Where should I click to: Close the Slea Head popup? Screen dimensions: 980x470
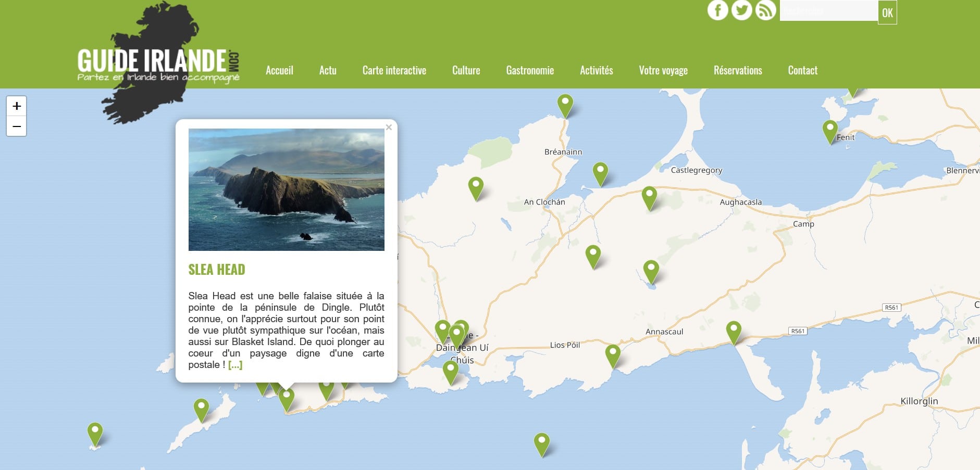[389, 128]
